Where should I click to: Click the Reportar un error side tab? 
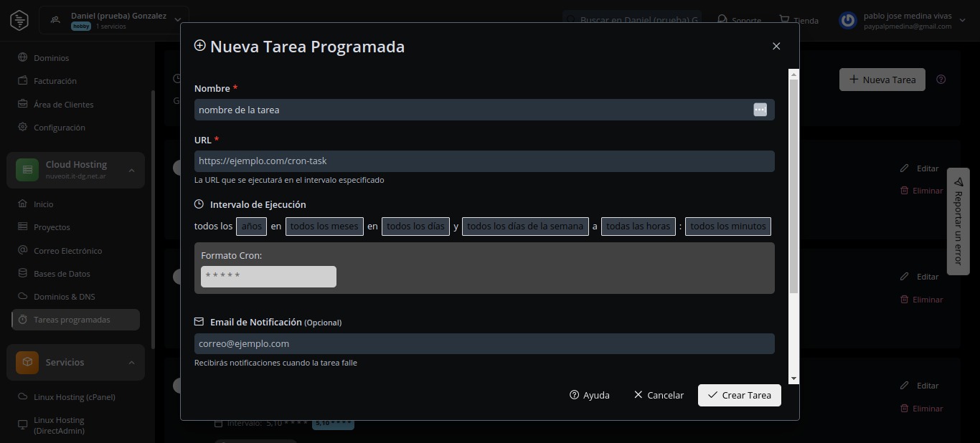(x=958, y=221)
